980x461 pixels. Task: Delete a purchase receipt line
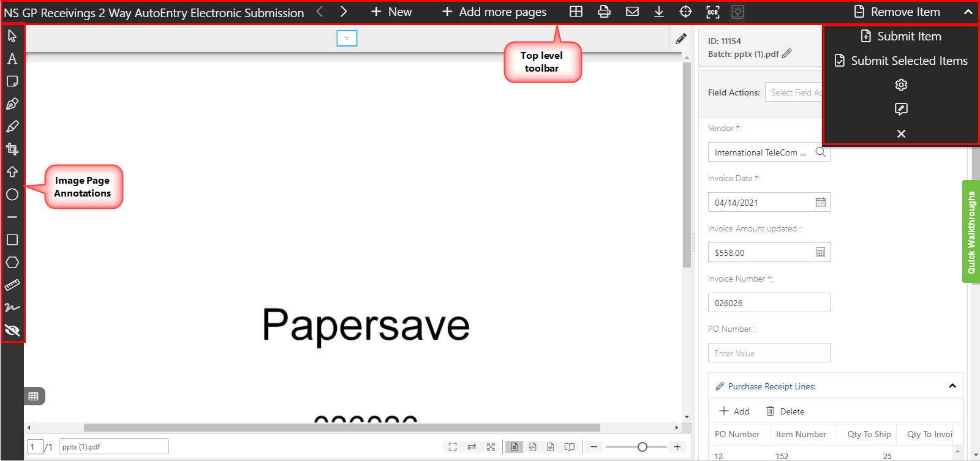[785, 411]
